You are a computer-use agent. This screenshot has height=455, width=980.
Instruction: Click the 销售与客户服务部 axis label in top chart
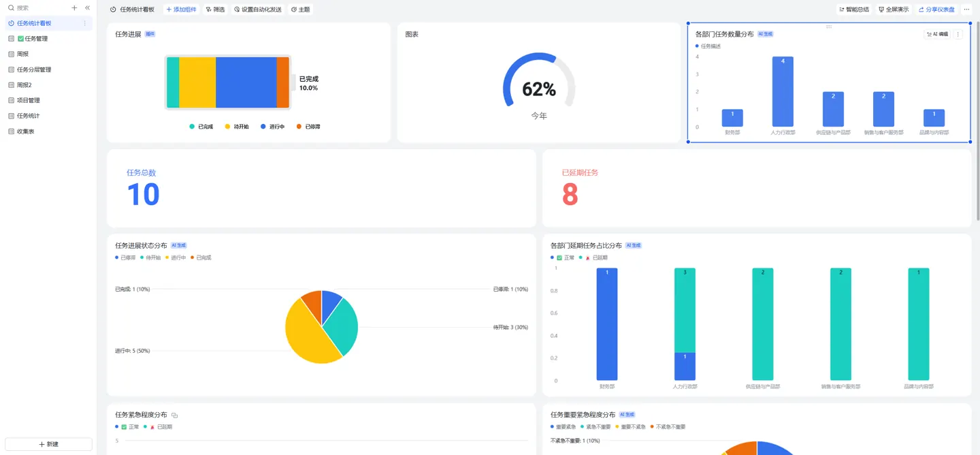883,132
